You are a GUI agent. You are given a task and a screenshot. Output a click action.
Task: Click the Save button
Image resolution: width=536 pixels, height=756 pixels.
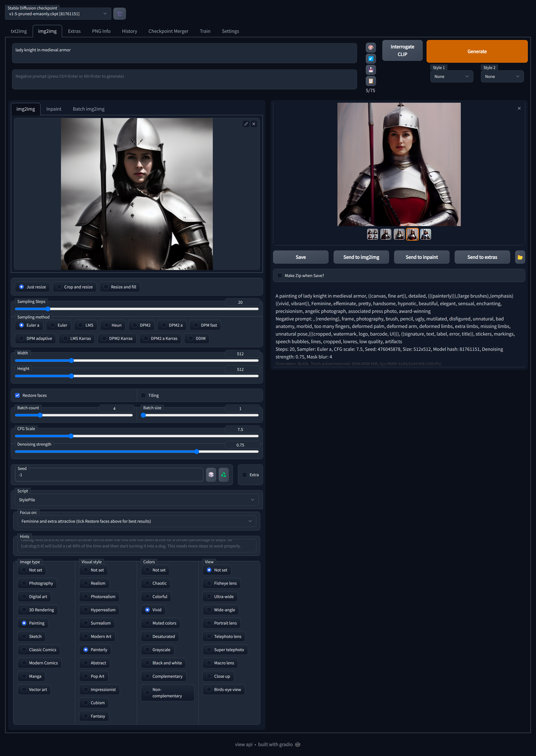point(301,257)
